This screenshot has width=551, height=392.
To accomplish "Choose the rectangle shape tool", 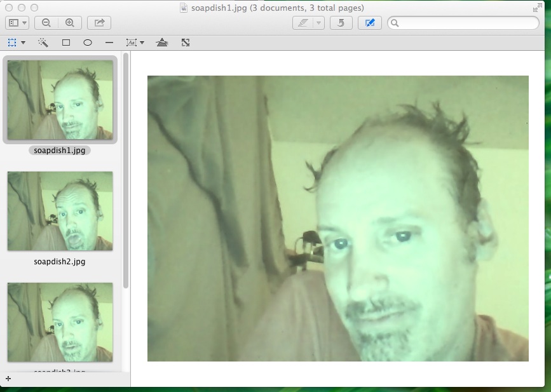I will point(66,43).
